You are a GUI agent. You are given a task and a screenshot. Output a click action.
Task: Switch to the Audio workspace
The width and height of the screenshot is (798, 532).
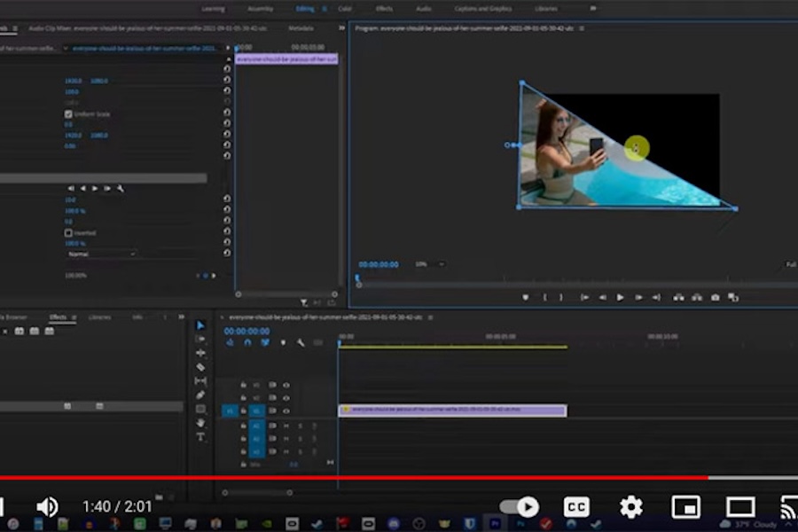(x=424, y=9)
